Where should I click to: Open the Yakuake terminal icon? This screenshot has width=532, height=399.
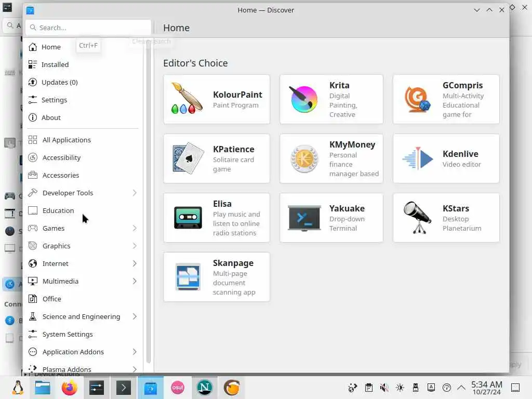click(304, 218)
